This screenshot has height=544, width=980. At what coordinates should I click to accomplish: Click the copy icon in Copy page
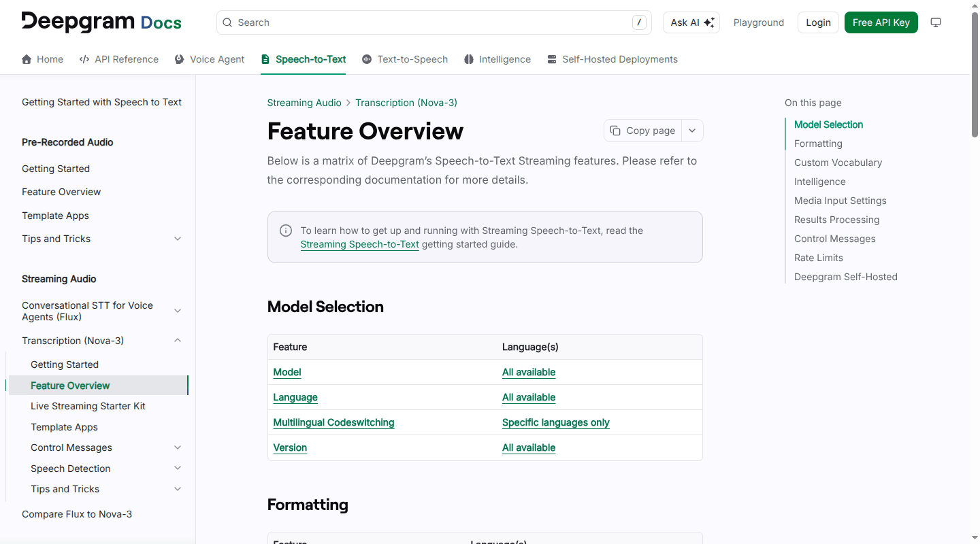[x=615, y=131]
